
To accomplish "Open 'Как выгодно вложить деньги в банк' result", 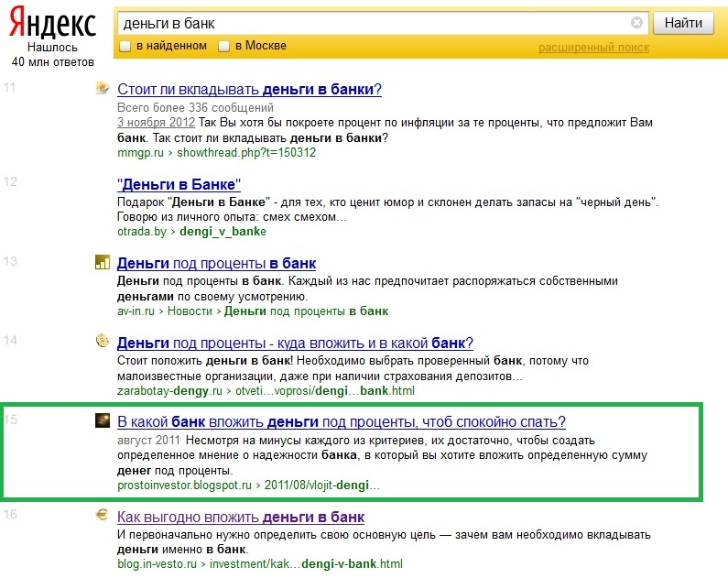I will point(241,517).
